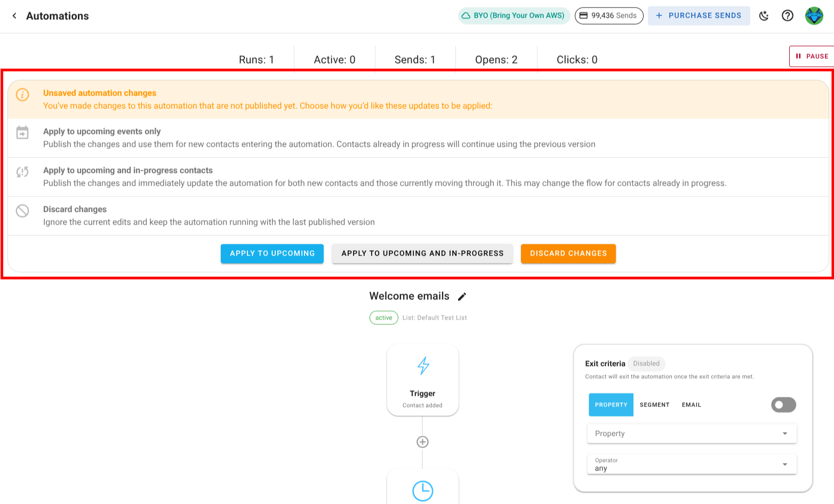Open the user profile avatar
Screen dimensions: 834x504
(x=814, y=16)
